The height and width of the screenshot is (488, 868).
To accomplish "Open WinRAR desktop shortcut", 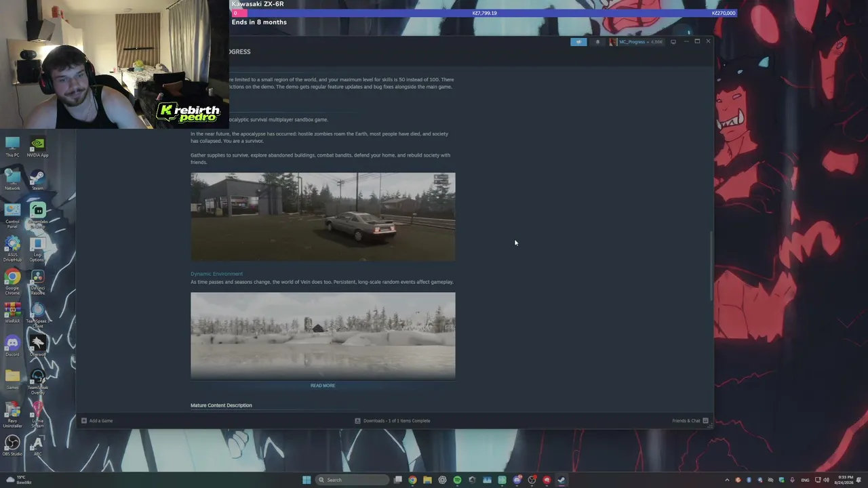I will tap(12, 313).
